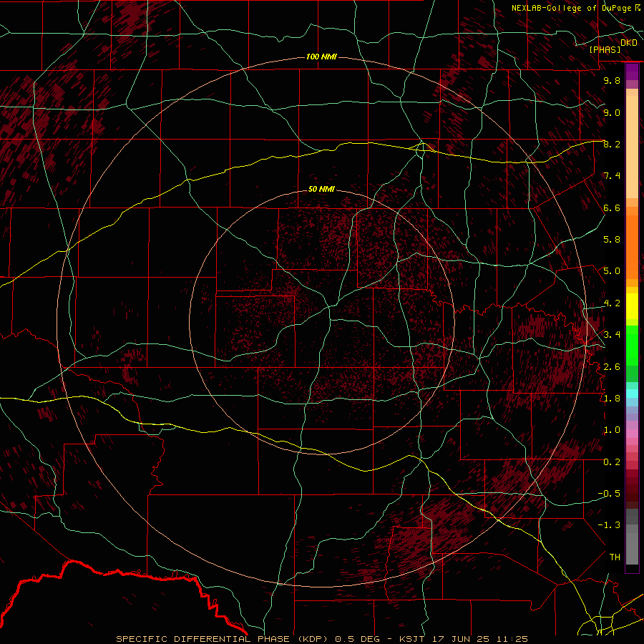This screenshot has width=644, height=644.
Task: Click the 7.4 value on the color scale
Action: [612, 176]
